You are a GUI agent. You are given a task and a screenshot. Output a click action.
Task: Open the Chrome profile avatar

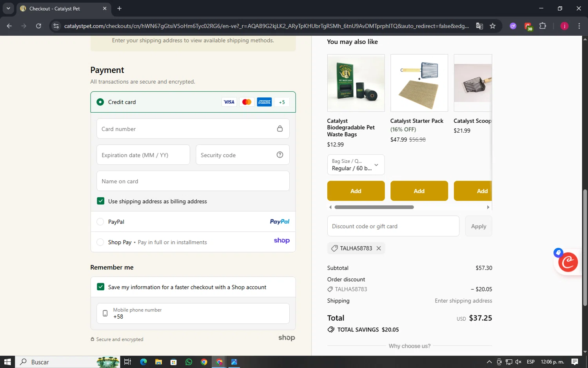point(564,26)
